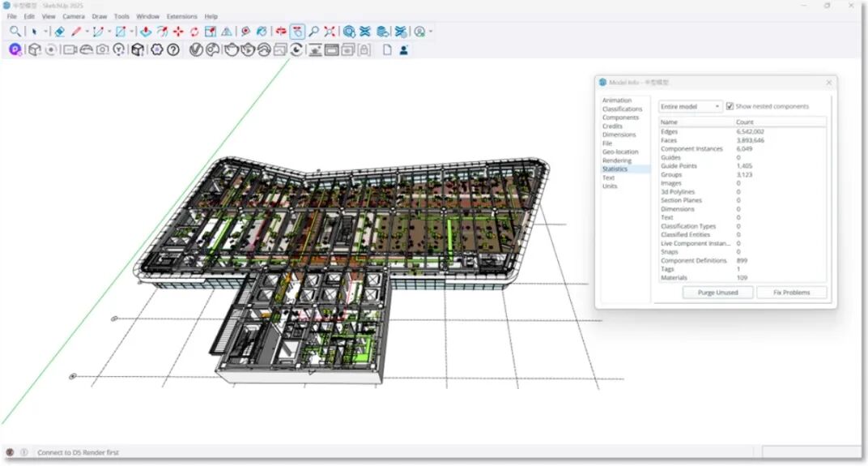The height and width of the screenshot is (466, 868).
Task: Open the Entire model dropdown
Action: pyautogui.click(x=690, y=106)
